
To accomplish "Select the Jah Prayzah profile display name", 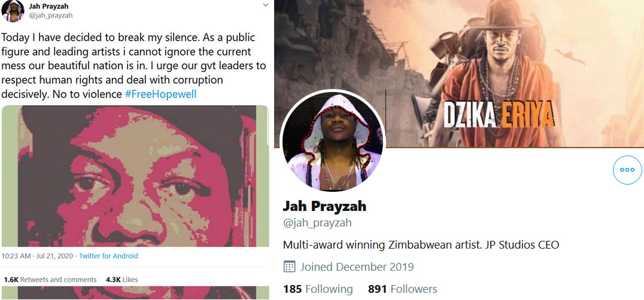I will (324, 206).
